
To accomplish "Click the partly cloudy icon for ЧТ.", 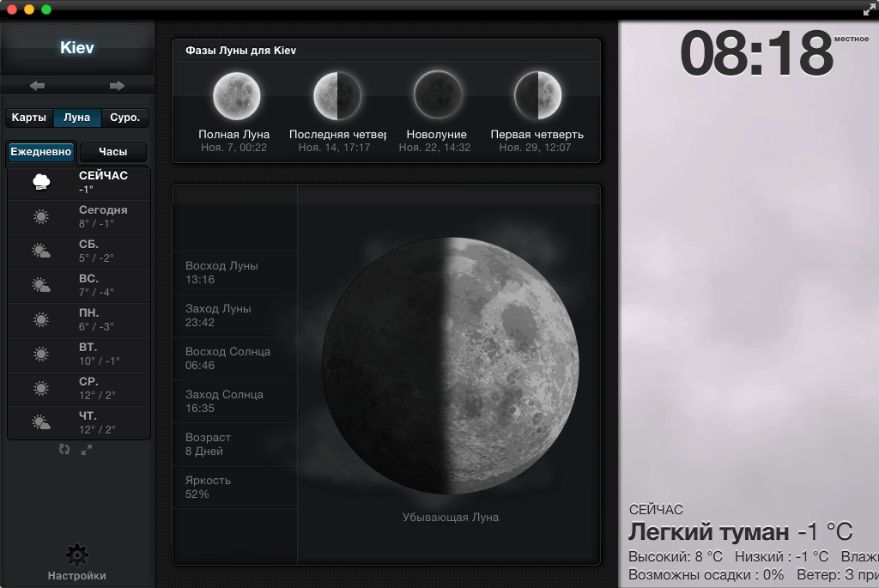I will (41, 422).
